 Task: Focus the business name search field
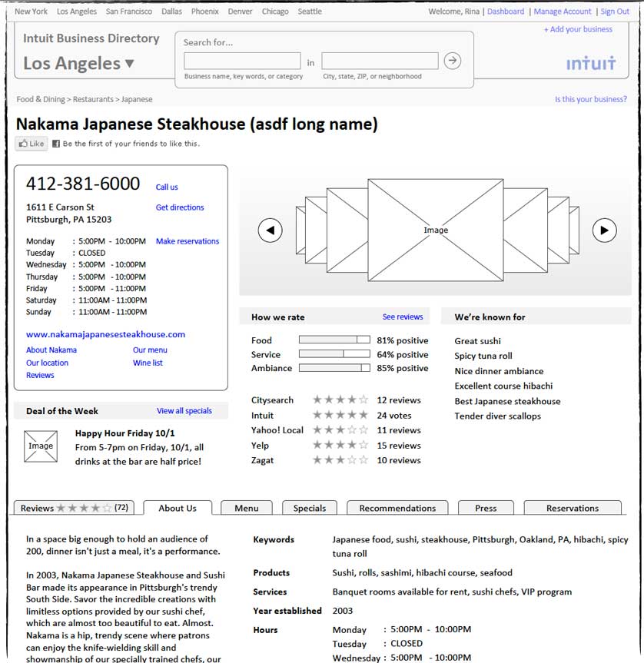point(242,61)
